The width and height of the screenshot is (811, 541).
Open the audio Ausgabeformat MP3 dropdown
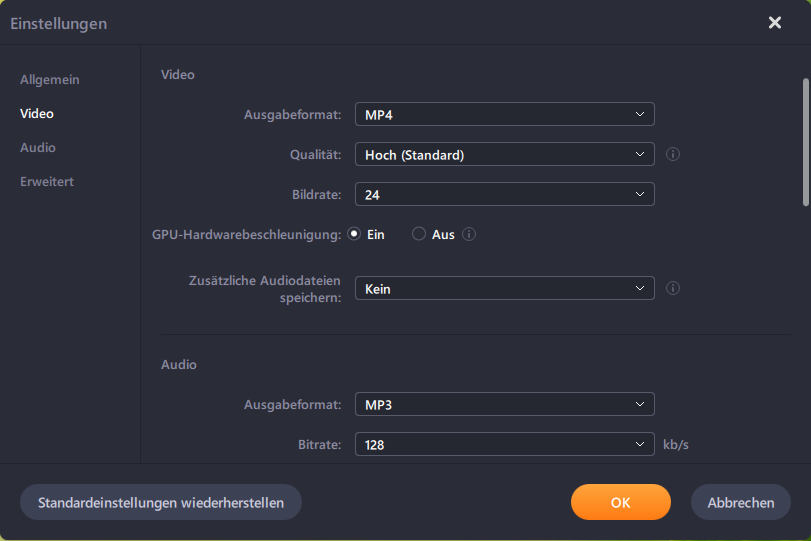(x=504, y=404)
